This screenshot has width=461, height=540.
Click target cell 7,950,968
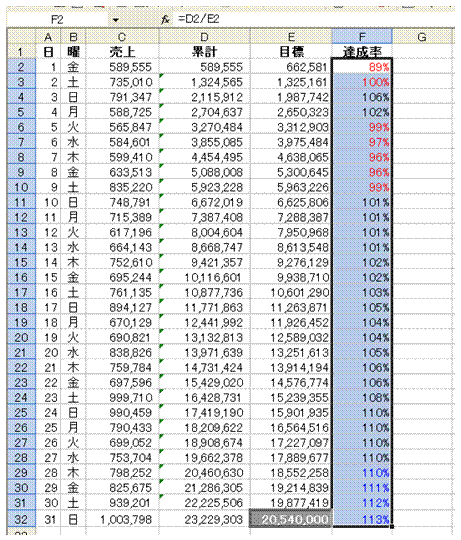pos(291,232)
